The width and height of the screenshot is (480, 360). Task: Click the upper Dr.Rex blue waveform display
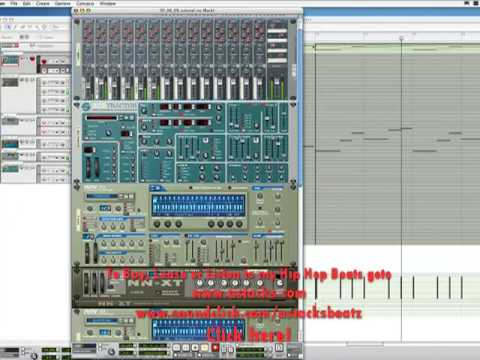click(x=198, y=205)
